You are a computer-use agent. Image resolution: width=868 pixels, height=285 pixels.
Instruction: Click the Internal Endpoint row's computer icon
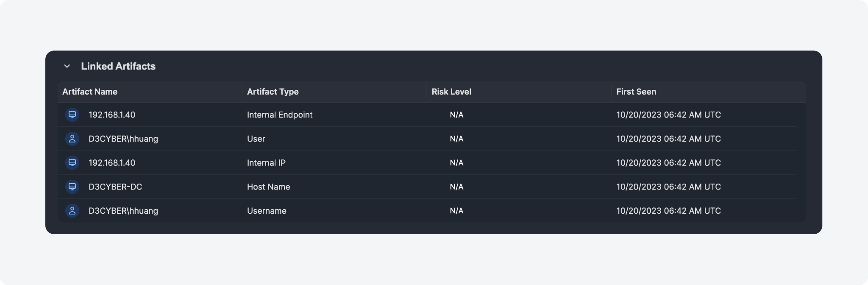pos(72,115)
